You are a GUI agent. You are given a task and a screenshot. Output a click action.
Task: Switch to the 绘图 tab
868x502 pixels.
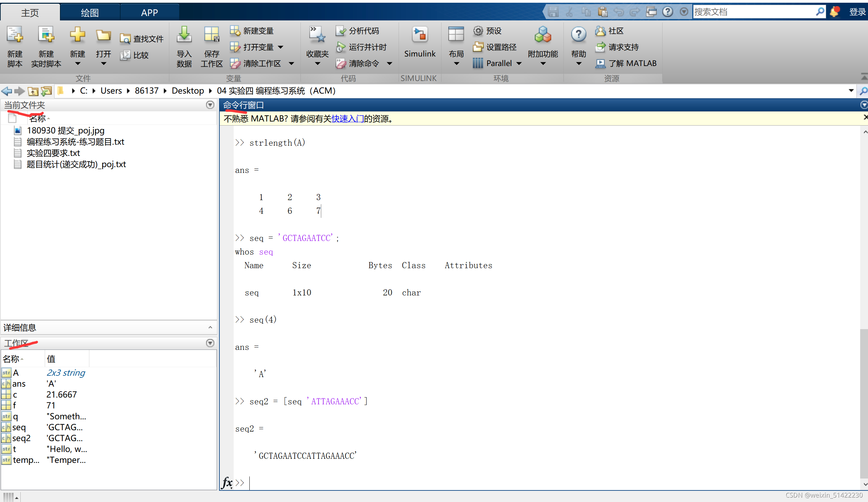[90, 13]
